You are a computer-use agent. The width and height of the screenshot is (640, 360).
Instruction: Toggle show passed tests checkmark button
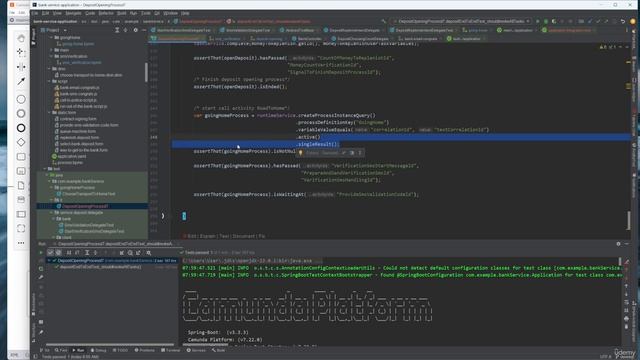(x=50, y=253)
